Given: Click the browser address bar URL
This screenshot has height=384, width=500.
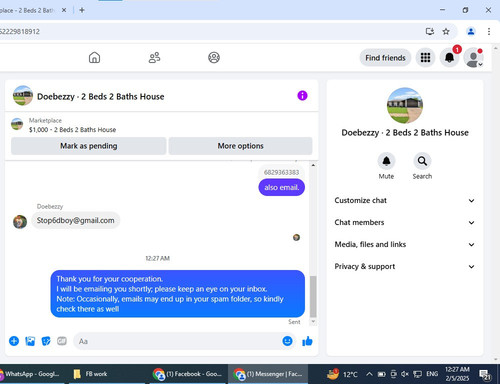Looking at the screenshot, I should [20, 32].
